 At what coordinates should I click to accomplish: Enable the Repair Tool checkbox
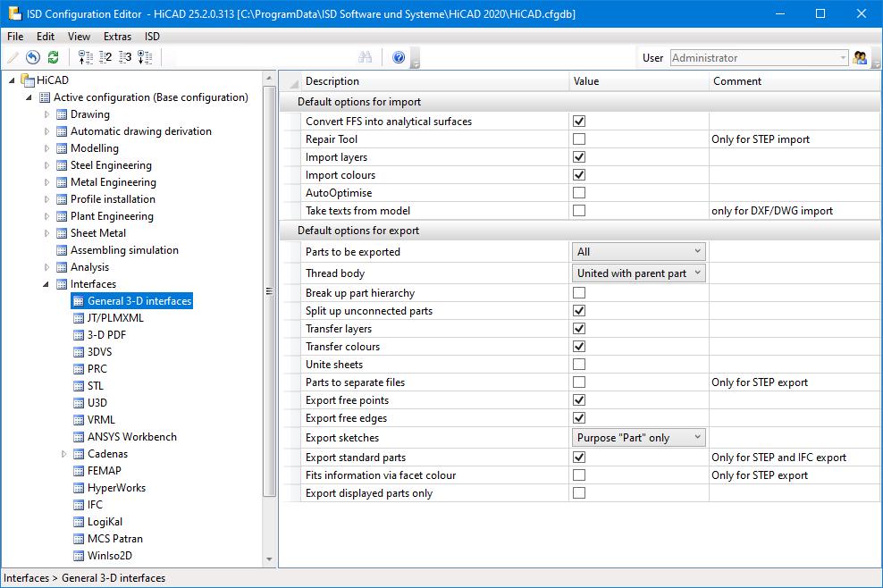[x=579, y=139]
